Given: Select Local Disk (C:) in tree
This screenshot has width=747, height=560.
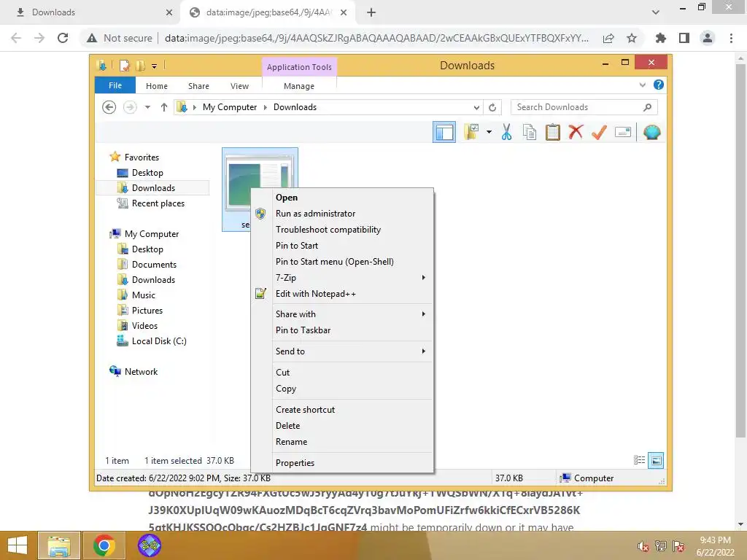Looking at the screenshot, I should [x=159, y=341].
